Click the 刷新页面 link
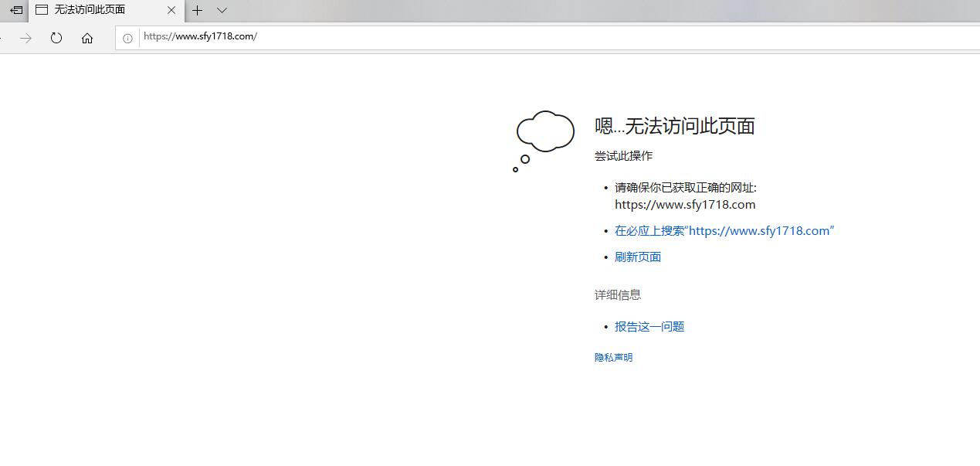The width and height of the screenshot is (980, 466). point(637,257)
